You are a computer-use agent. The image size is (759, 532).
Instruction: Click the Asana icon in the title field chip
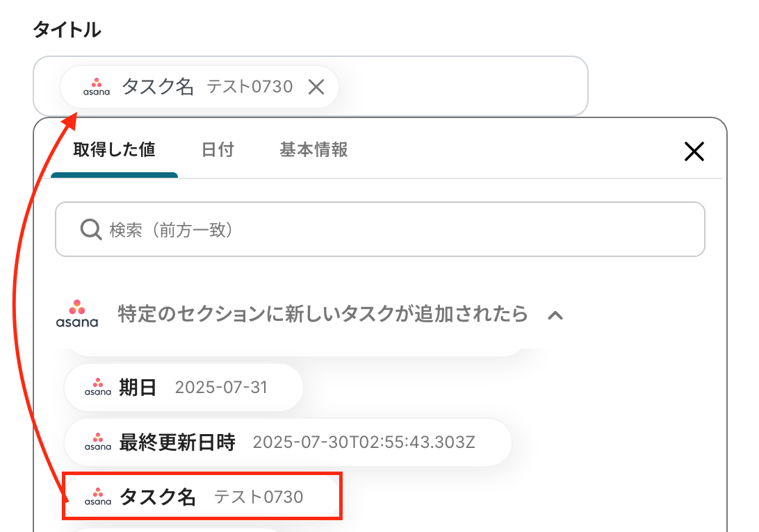coord(97,87)
